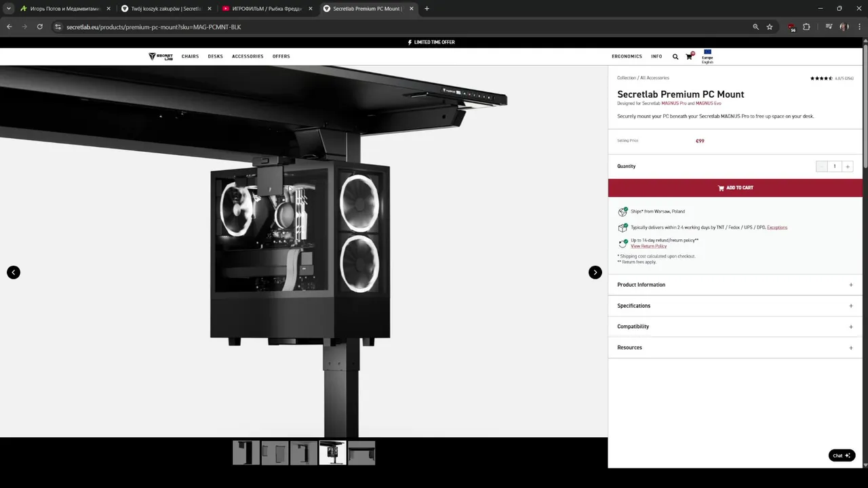The width and height of the screenshot is (868, 488).
Task: Select the first product thumbnail
Action: point(246,453)
